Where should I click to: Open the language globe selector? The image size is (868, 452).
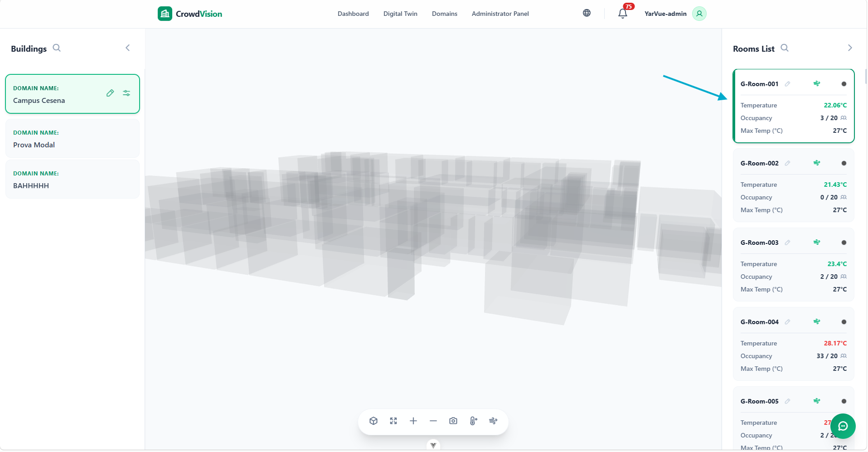coord(587,13)
